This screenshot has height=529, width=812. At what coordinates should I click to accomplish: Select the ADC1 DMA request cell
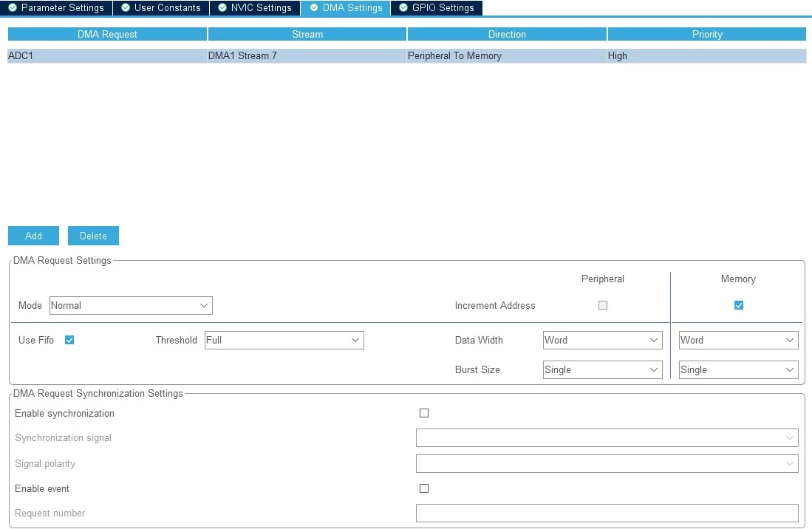click(x=107, y=56)
